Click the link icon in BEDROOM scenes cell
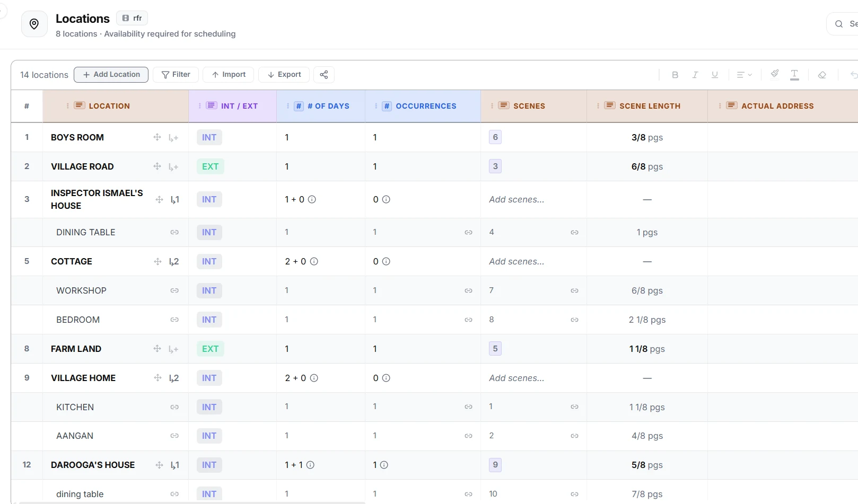The width and height of the screenshot is (858, 504). click(574, 320)
